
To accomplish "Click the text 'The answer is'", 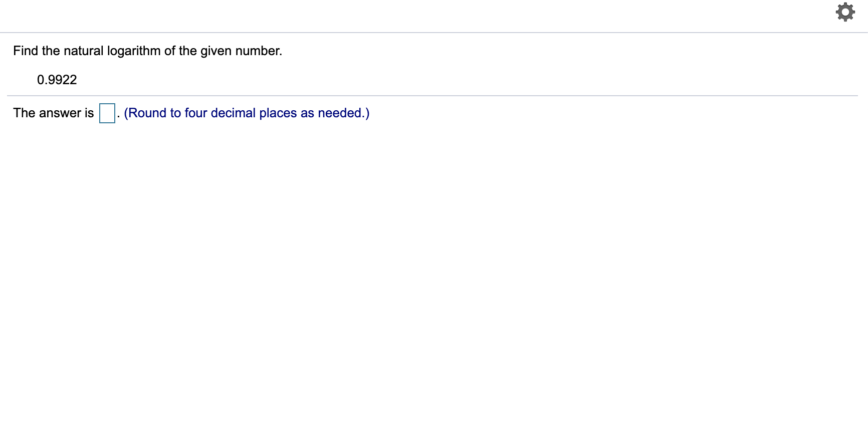I will [x=53, y=113].
